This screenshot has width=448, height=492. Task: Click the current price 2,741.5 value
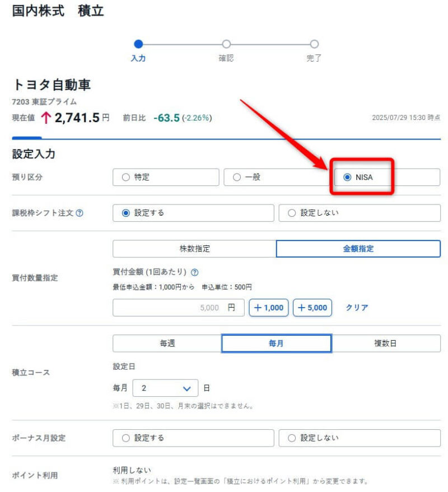[x=77, y=118]
